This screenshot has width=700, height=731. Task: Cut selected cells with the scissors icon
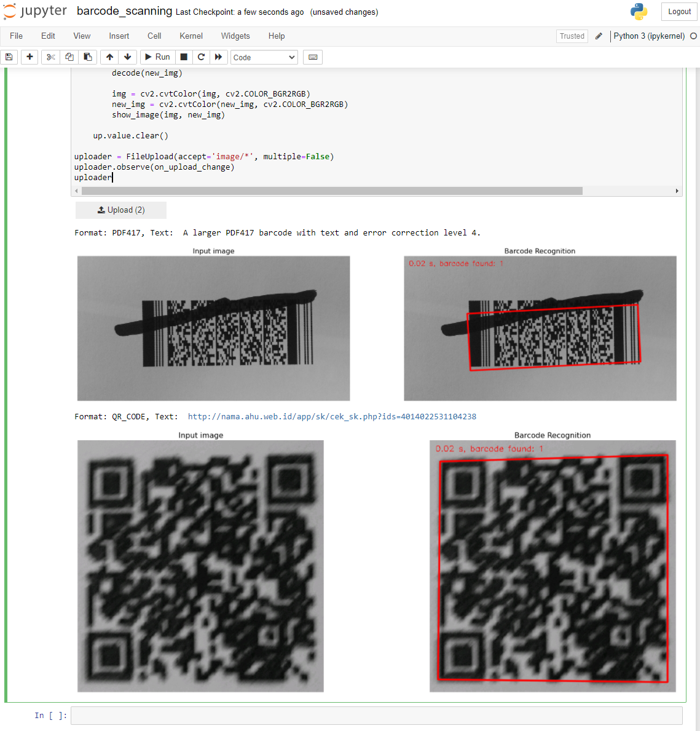(x=50, y=57)
